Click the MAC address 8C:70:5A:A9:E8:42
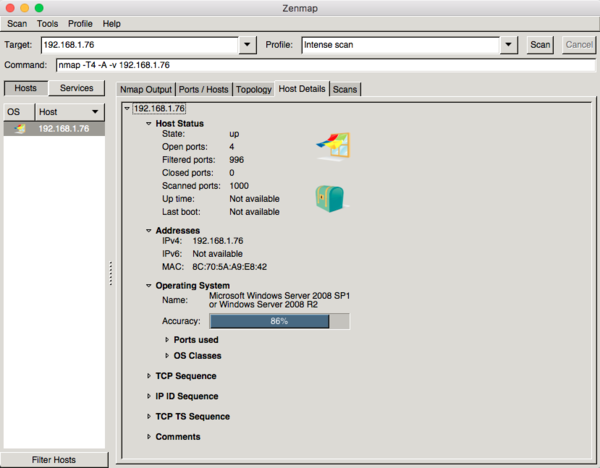The image size is (600, 468). [x=230, y=267]
